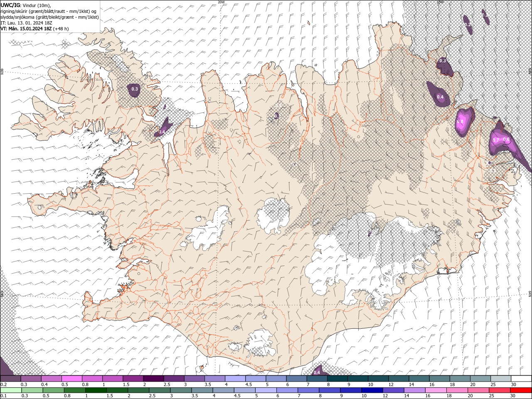
Task: Select the bright red swatch ending the lower legend
Action: tap(521, 390)
